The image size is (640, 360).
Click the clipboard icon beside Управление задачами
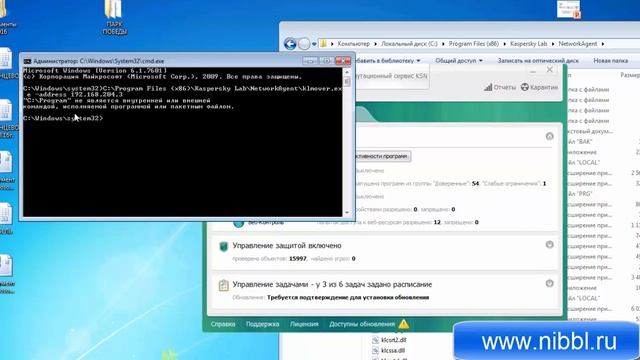223,285
